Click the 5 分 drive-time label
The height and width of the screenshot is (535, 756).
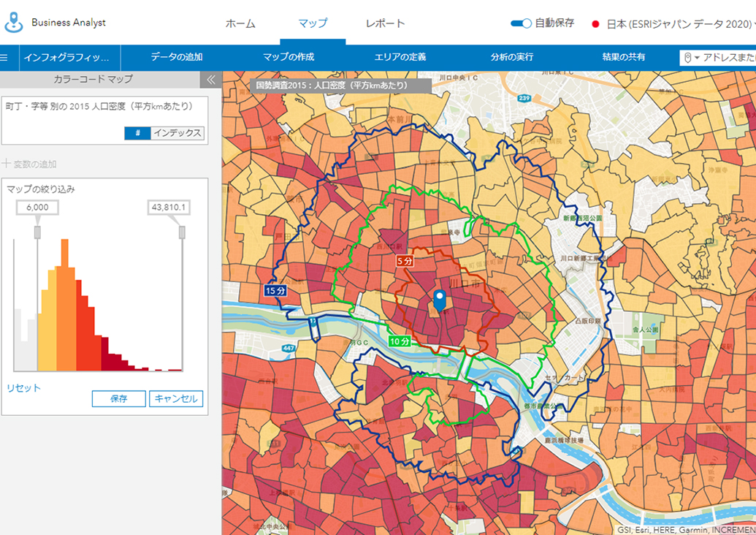click(x=405, y=260)
